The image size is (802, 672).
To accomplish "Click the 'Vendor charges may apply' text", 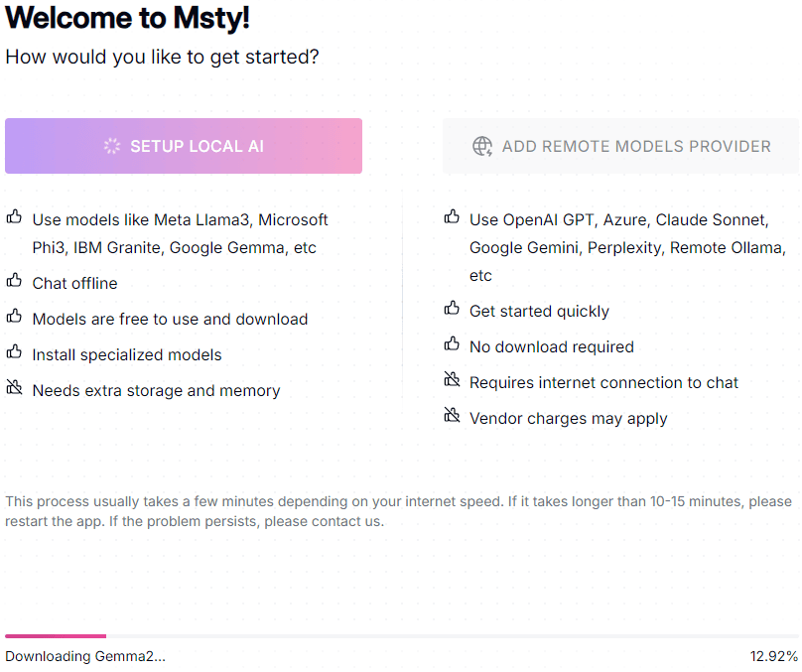I will 568,418.
